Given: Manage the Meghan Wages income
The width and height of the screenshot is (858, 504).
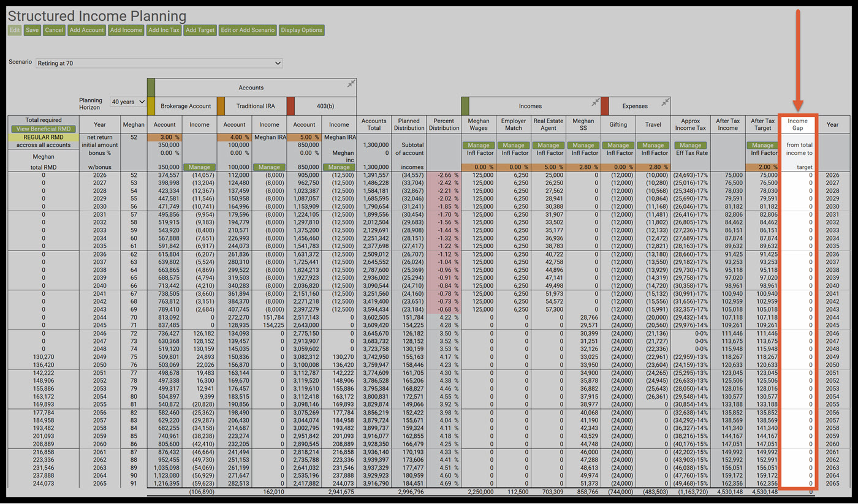Looking at the screenshot, I should (x=479, y=145).
